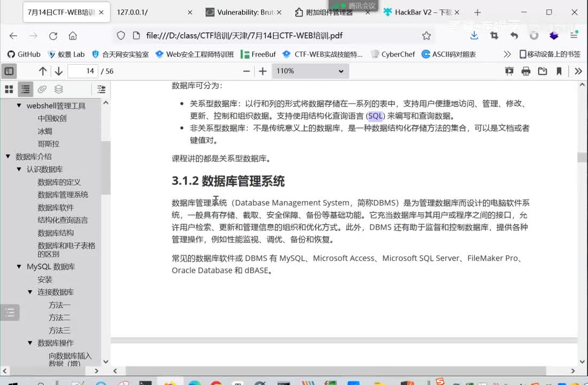The image size is (588, 385).
Task: Click the undo arrow extension icon
Action: pos(514,36)
